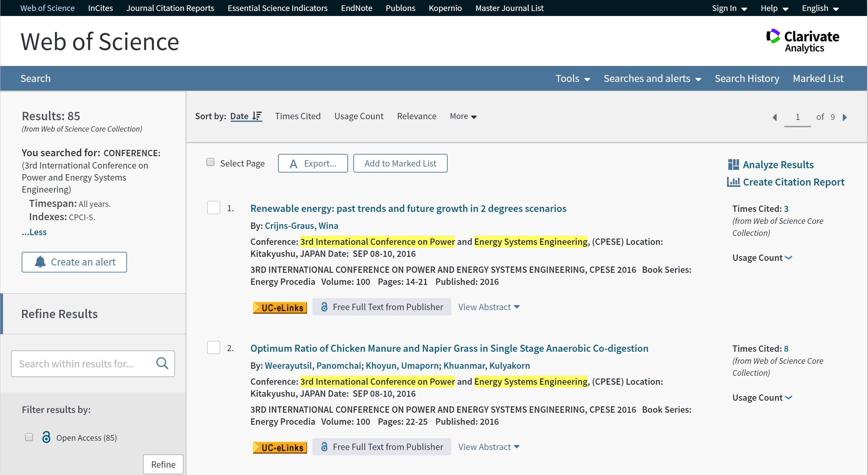868x475 pixels.
Task: Go to next results page arrow
Action: [x=844, y=117]
